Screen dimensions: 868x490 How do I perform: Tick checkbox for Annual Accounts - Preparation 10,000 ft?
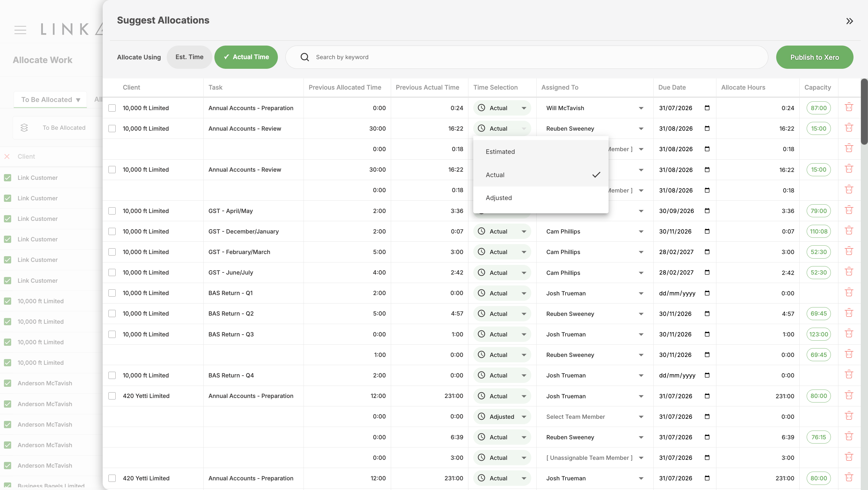click(x=112, y=108)
